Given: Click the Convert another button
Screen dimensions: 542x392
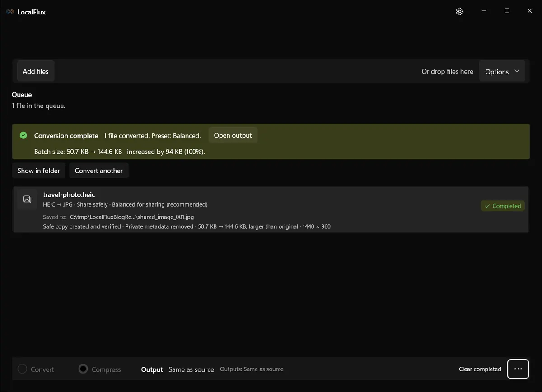Looking at the screenshot, I should [x=99, y=171].
